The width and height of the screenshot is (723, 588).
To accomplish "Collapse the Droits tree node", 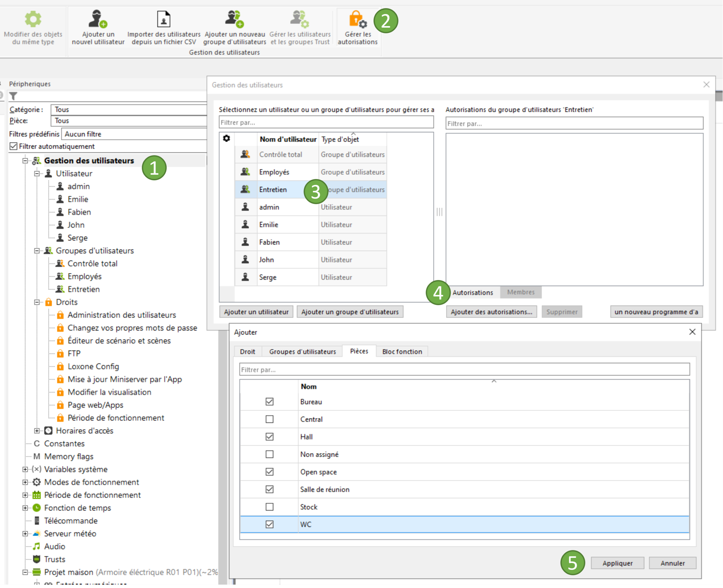I will [37, 302].
